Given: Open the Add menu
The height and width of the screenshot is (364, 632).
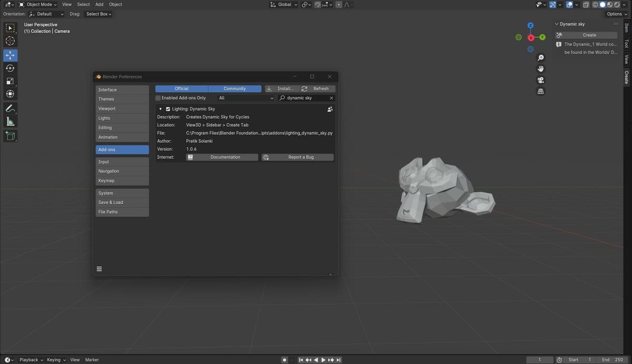Looking at the screenshot, I should pyautogui.click(x=99, y=5).
